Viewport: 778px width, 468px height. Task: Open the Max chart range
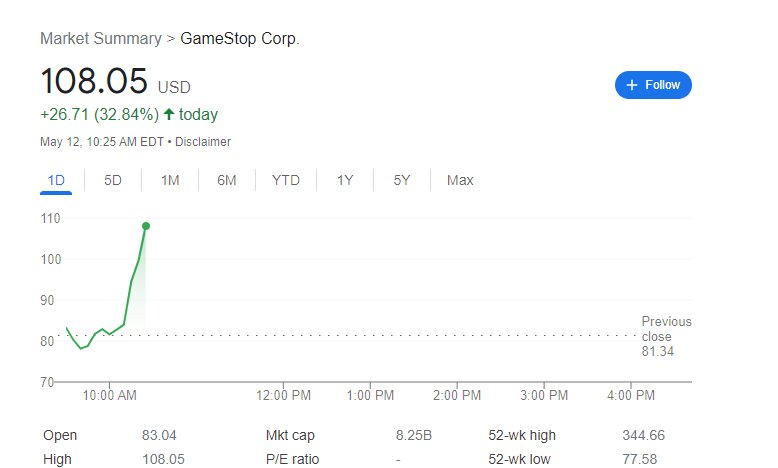pyautogui.click(x=460, y=180)
